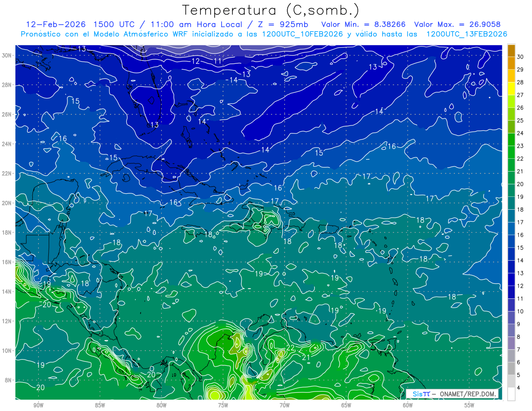The image size is (532, 411).
Task: Click the "6" value on the color bar scale
Action: coord(518,362)
